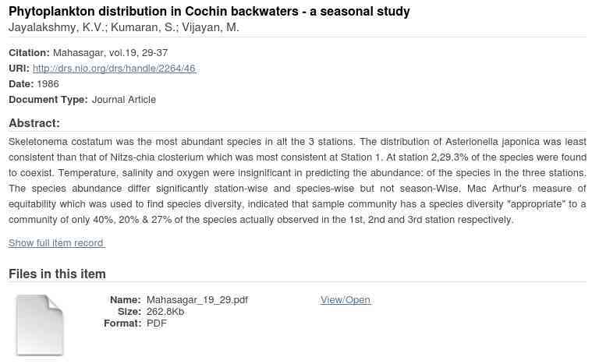
Task: Click the Files in this item heading
Action: (x=57, y=274)
